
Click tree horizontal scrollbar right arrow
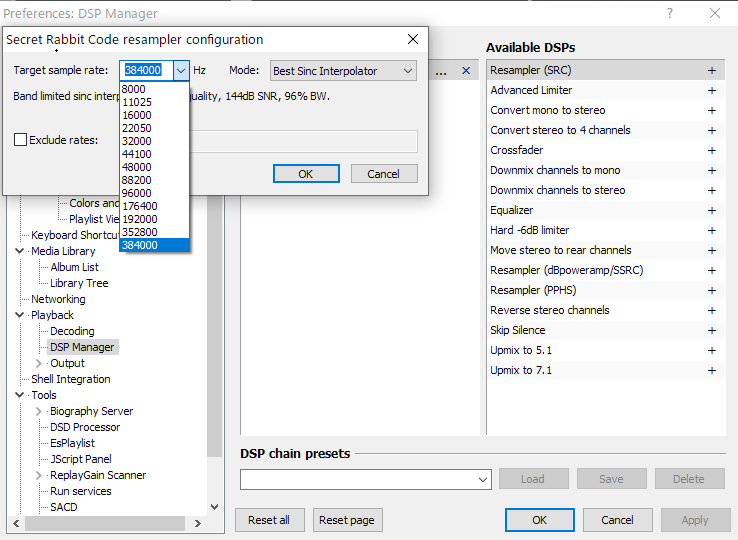198,523
